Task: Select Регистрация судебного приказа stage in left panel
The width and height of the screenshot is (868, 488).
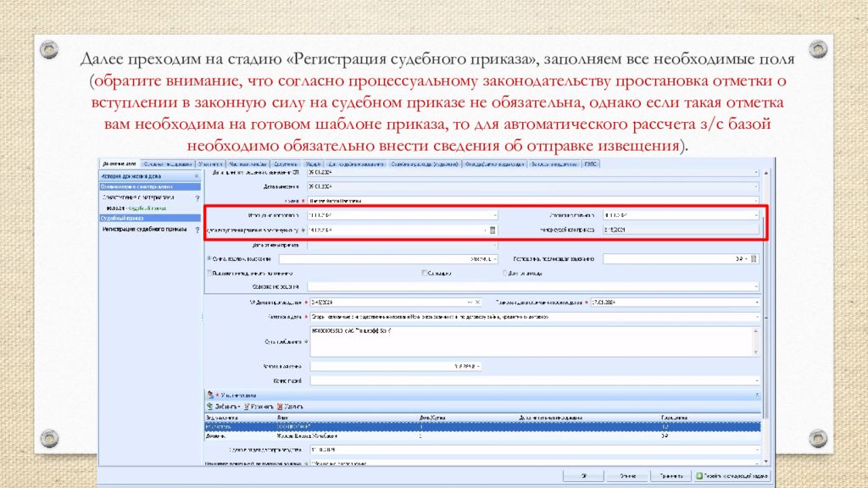Action: (x=144, y=229)
